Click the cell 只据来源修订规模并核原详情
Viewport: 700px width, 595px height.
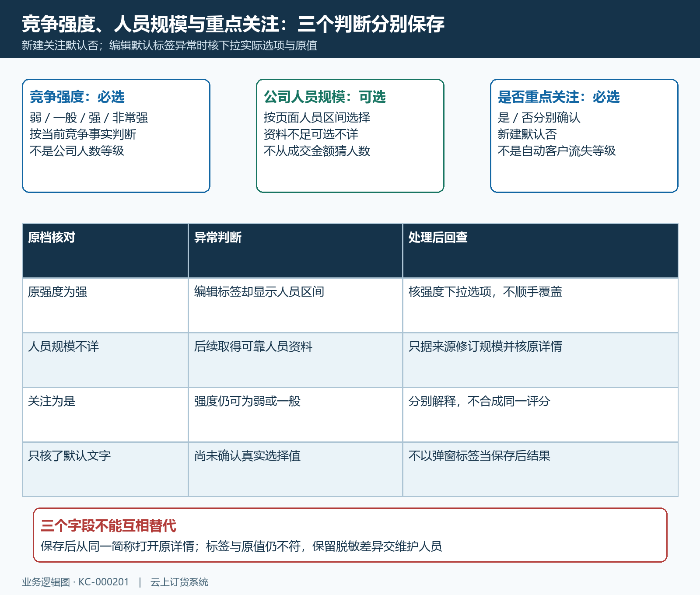[x=541, y=360]
